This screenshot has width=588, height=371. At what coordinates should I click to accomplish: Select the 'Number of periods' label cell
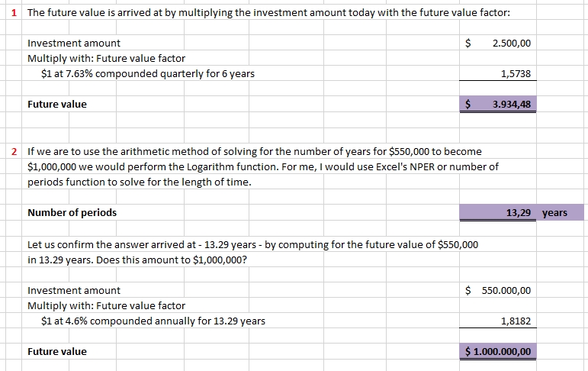72,212
